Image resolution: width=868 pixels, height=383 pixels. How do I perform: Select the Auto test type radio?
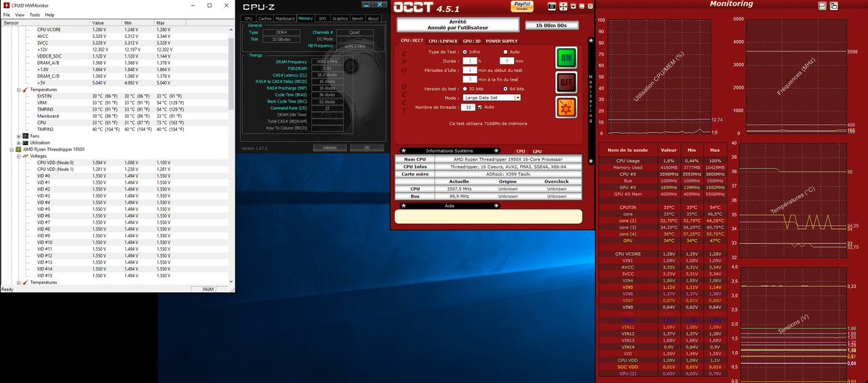pyautogui.click(x=505, y=52)
